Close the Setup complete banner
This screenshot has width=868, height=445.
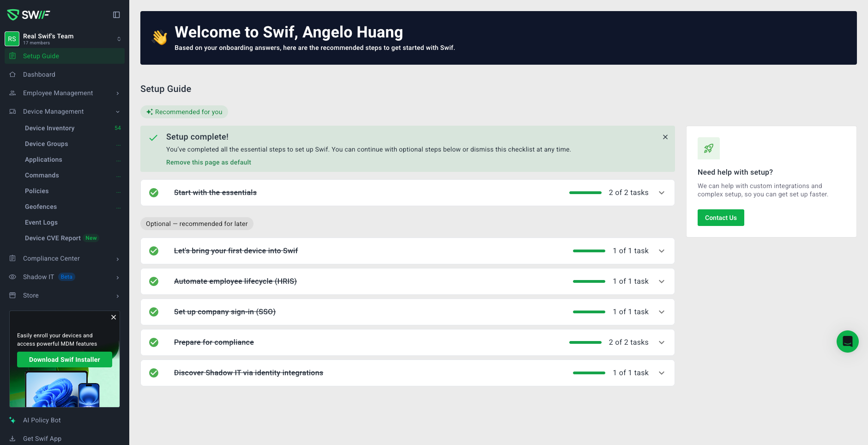click(x=665, y=137)
